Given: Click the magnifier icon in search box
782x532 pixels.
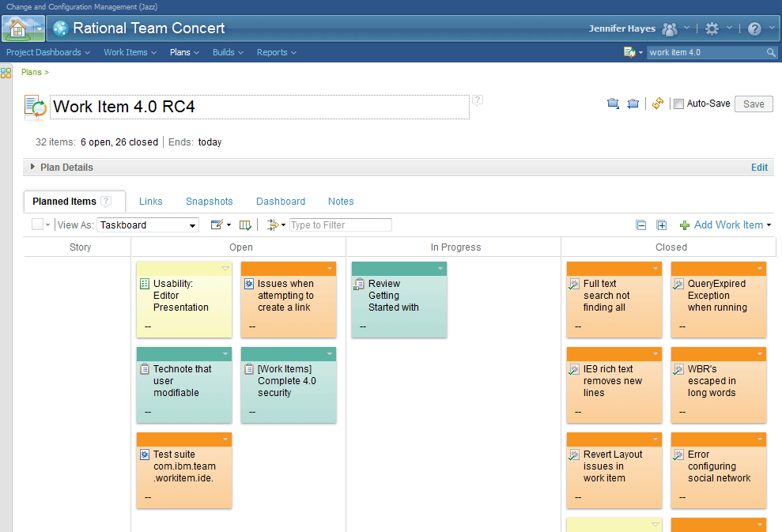Looking at the screenshot, I should pos(771,53).
